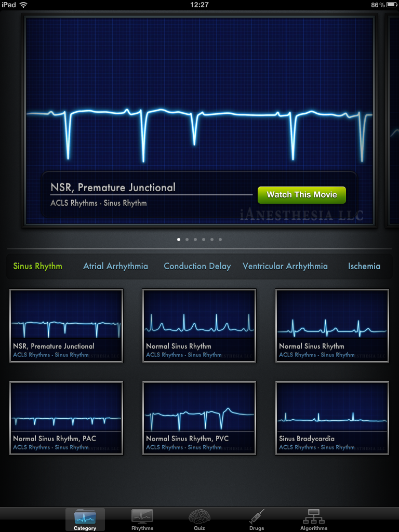Open the rightmost Normal Sinus Rhythm thumbnail
Screen dimensions: 399x532
click(x=332, y=325)
